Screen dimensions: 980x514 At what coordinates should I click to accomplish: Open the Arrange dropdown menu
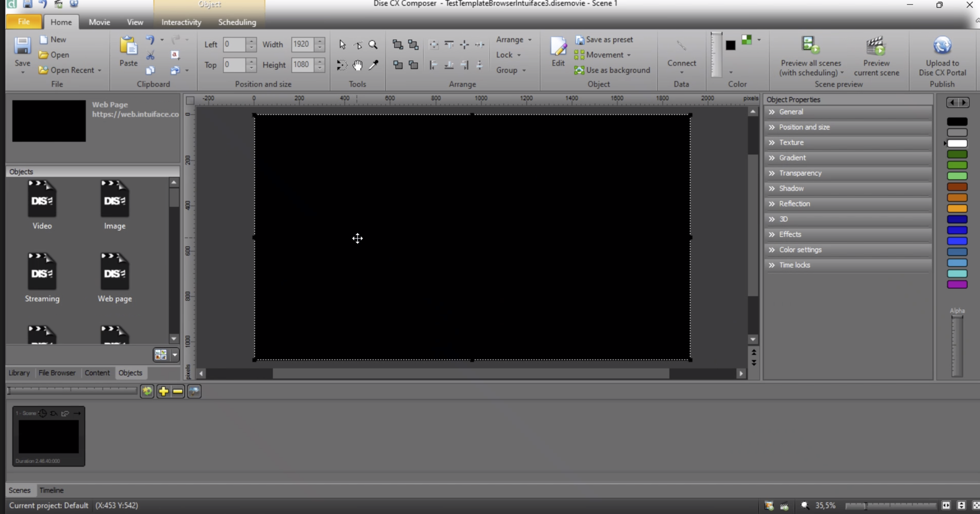tap(514, 39)
